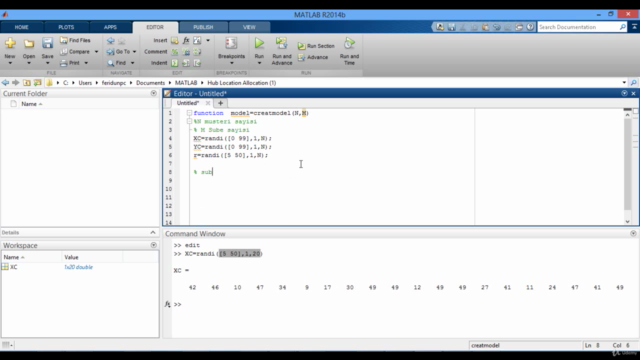This screenshot has height=360, width=640.
Task: Click the Uncomment lines icon
Action: (186, 52)
